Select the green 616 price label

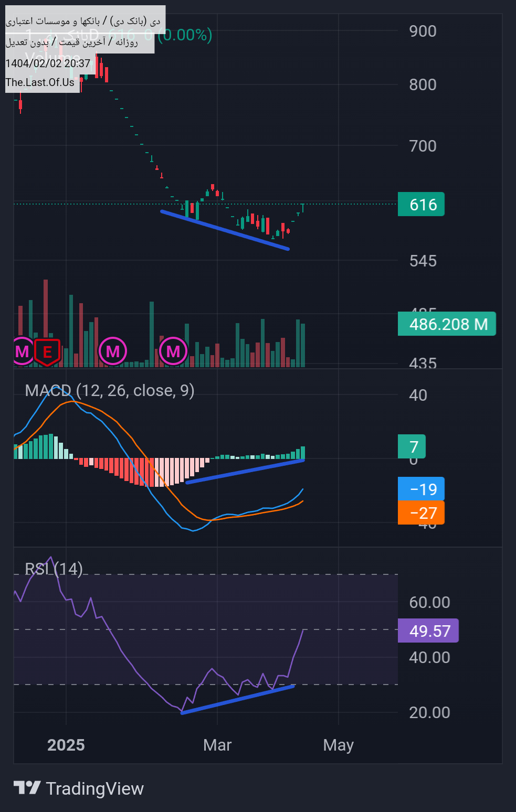click(421, 205)
